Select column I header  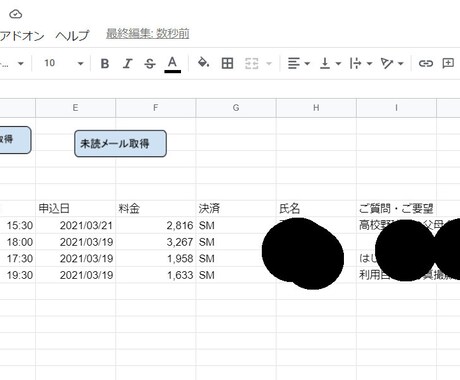pyautogui.click(x=396, y=108)
